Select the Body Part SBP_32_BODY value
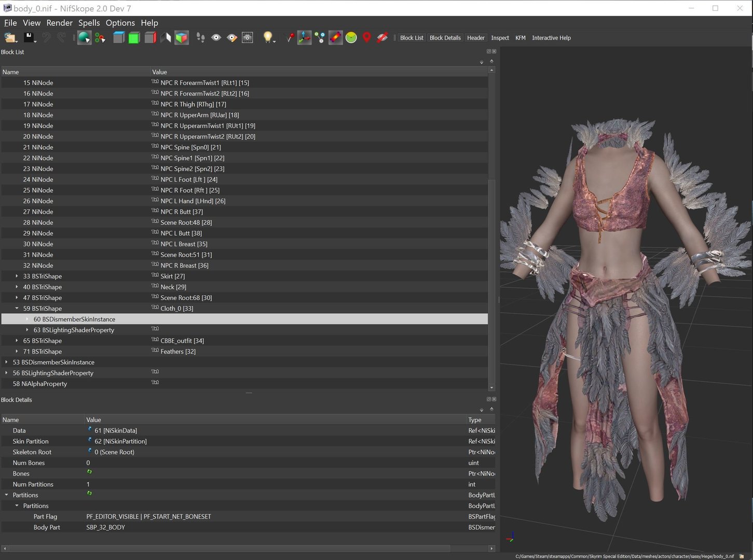Image resolution: width=753 pixels, height=560 pixels. pos(105,527)
